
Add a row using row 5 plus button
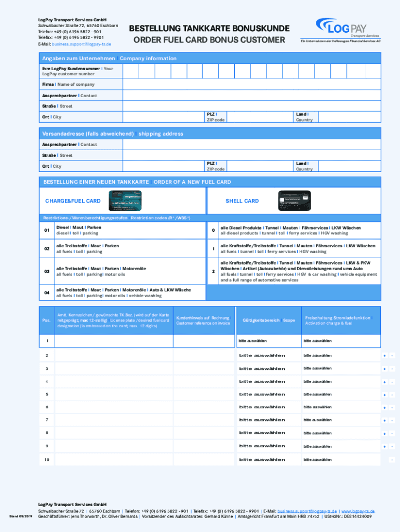384,395
